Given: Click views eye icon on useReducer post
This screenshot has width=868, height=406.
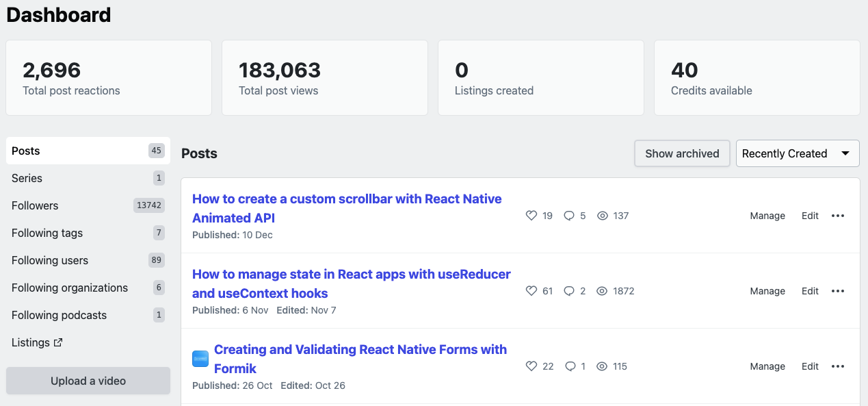Looking at the screenshot, I should pos(602,291).
